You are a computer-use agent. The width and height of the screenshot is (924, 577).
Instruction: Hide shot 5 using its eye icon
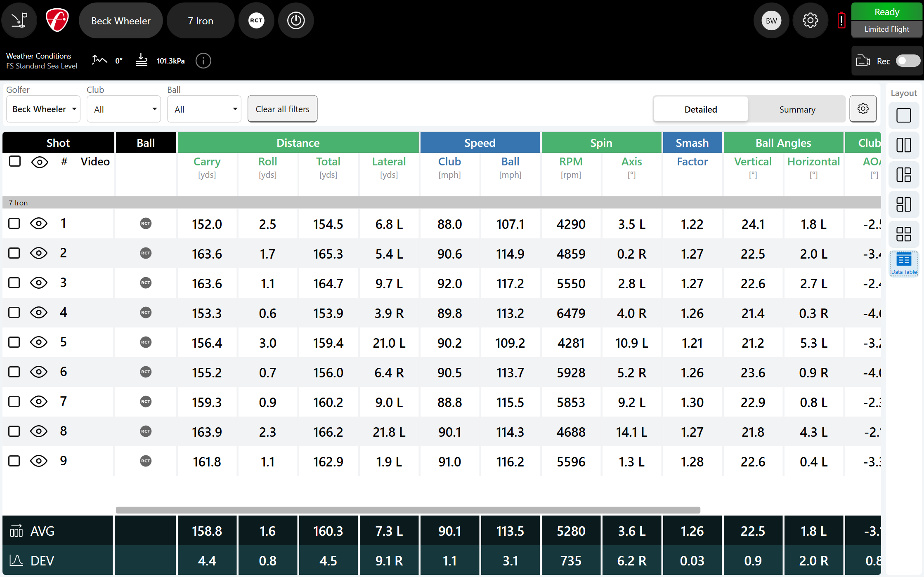tap(39, 342)
